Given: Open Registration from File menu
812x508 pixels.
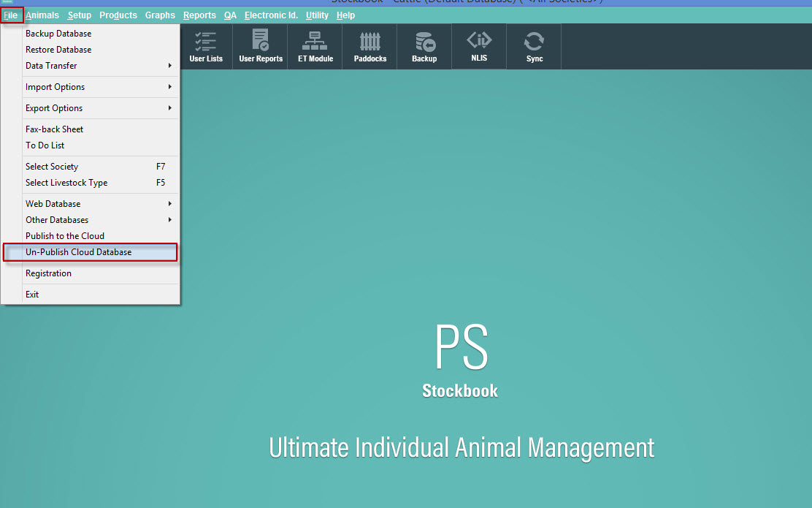Looking at the screenshot, I should point(91,273).
